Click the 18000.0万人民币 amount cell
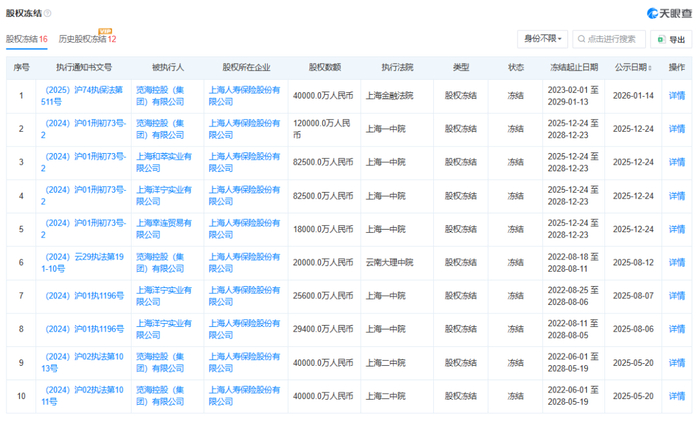This screenshot has width=700, height=421. 323,229
